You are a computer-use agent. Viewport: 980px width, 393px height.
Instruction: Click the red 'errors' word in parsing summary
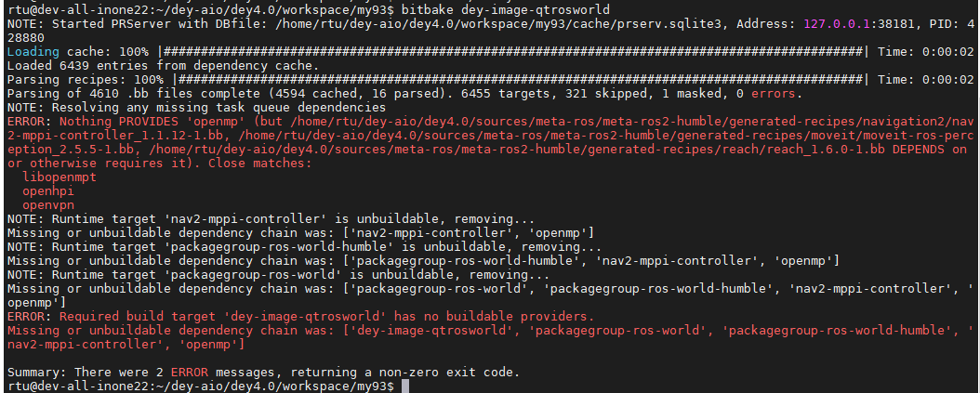tap(774, 93)
